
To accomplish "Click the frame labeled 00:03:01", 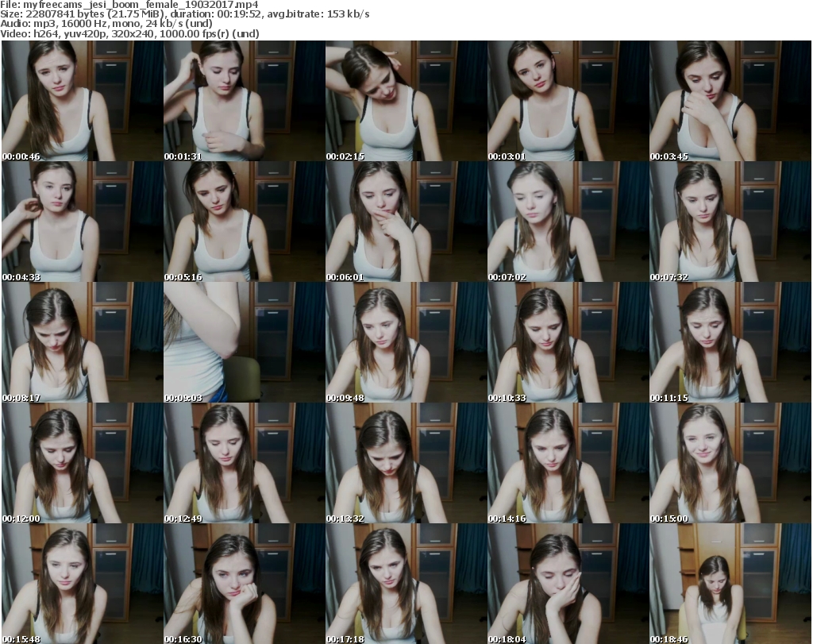I will click(x=568, y=101).
